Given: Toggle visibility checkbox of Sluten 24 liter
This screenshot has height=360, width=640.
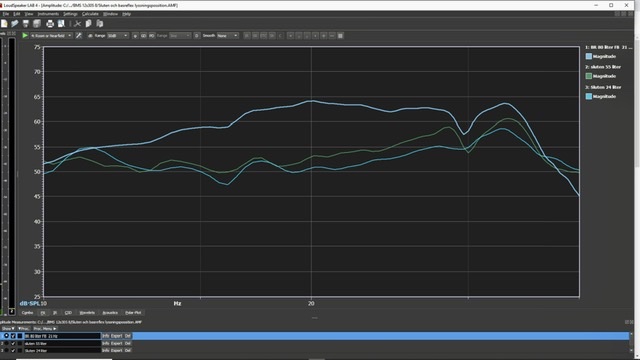Looking at the screenshot, I should click(13, 351).
